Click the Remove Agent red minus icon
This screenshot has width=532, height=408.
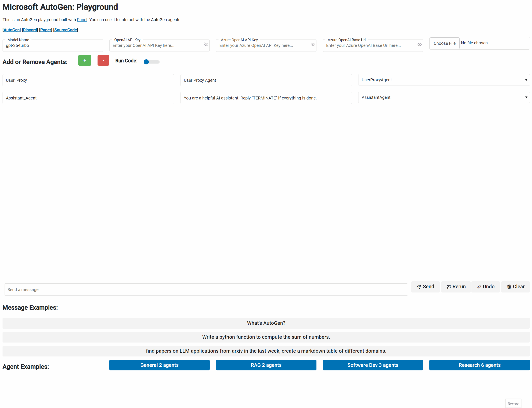tap(104, 61)
